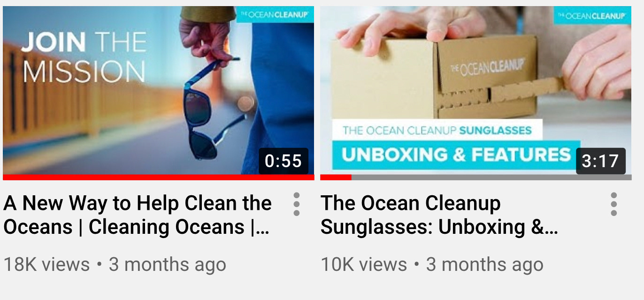Viewport: 644px width, 300px height.
Task: Click The Ocean Cleanup logo on the left thumbnail
Action: [275, 15]
